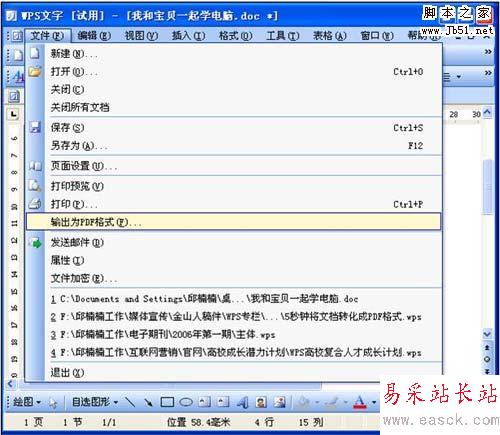Screen dimensions: 500x435
Task: Click the vertical scrollbar down arrow
Action: coord(487,334)
